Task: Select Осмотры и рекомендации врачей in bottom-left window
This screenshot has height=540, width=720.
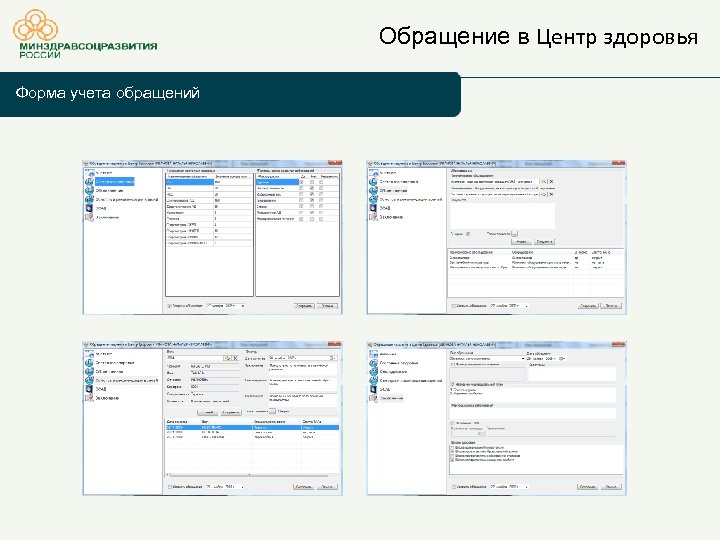Action: (127, 380)
